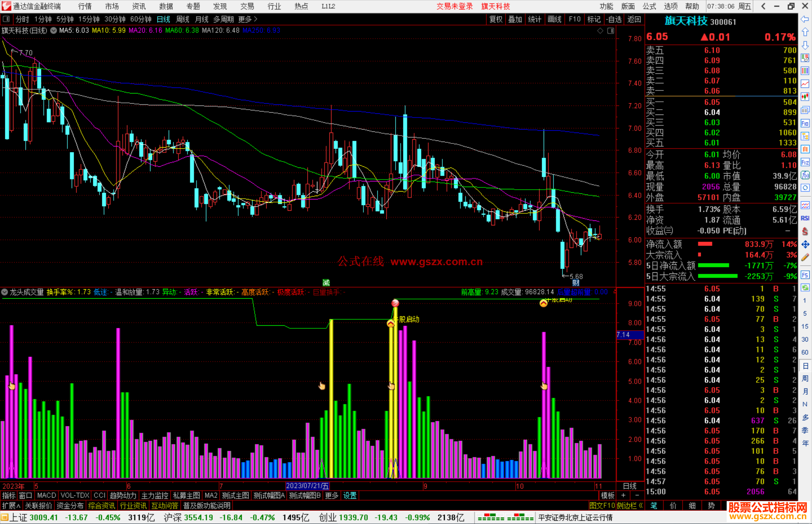Expand the 龙头成交量 indicator dropdown arrow
Viewport: 812px width, 524px height.
pyautogui.click(x=5, y=292)
